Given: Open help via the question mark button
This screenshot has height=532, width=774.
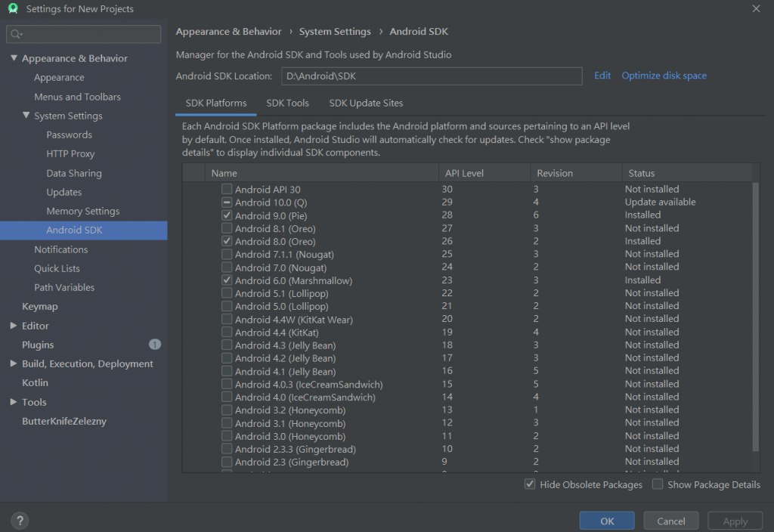Looking at the screenshot, I should (x=20, y=520).
